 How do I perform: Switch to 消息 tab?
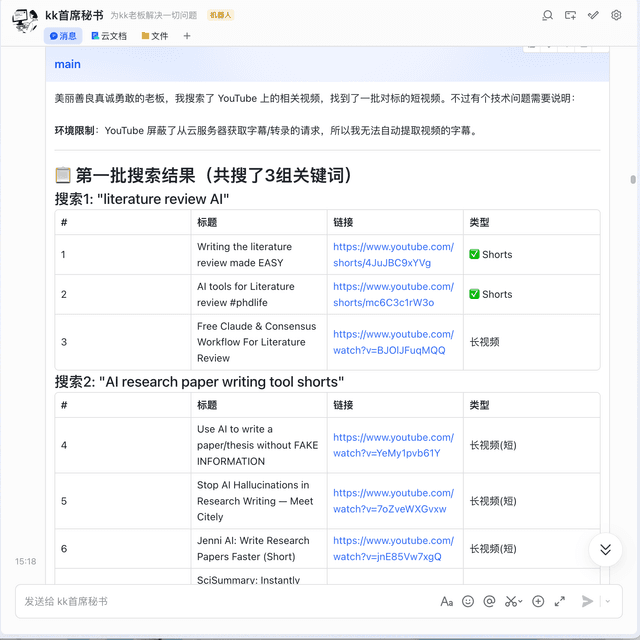63,36
